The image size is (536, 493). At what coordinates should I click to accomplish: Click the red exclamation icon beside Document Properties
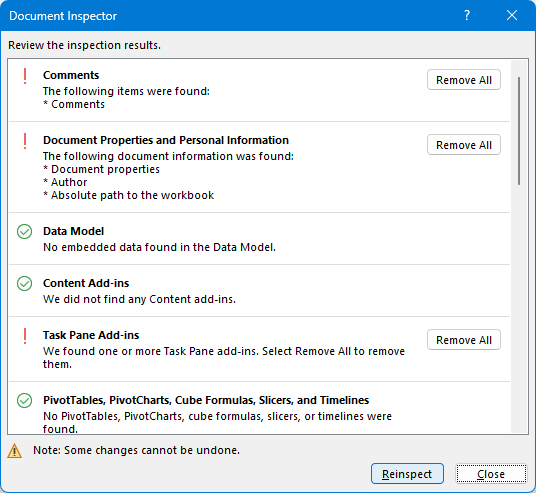(25, 141)
